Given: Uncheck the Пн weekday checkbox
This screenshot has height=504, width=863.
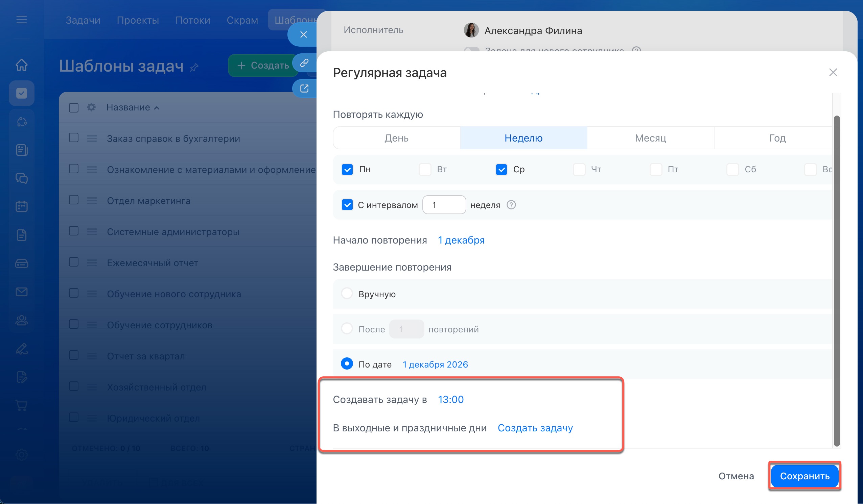Looking at the screenshot, I should pyautogui.click(x=347, y=169).
